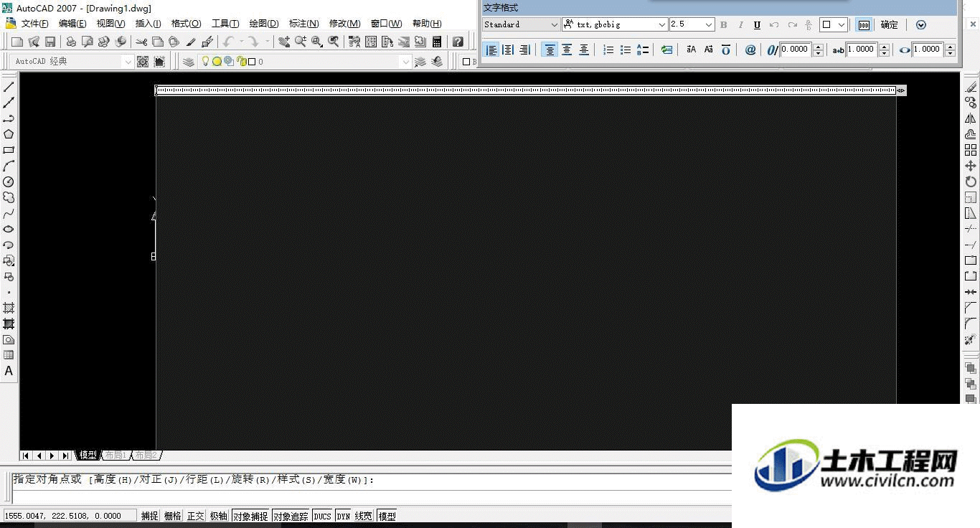Open the QuickCalc calculator icon
This screenshot has width=980, height=528.
(x=437, y=42)
